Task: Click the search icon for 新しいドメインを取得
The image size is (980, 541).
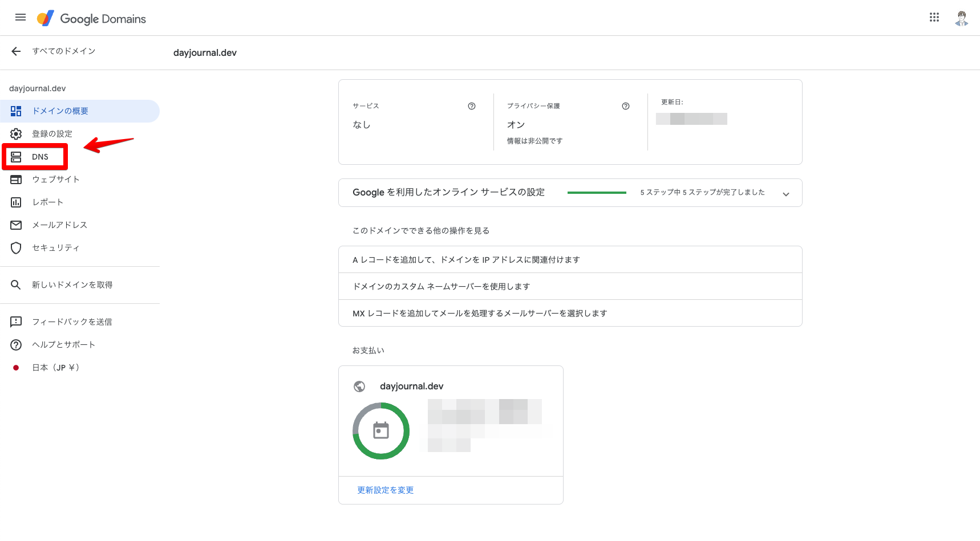Action: (16, 285)
